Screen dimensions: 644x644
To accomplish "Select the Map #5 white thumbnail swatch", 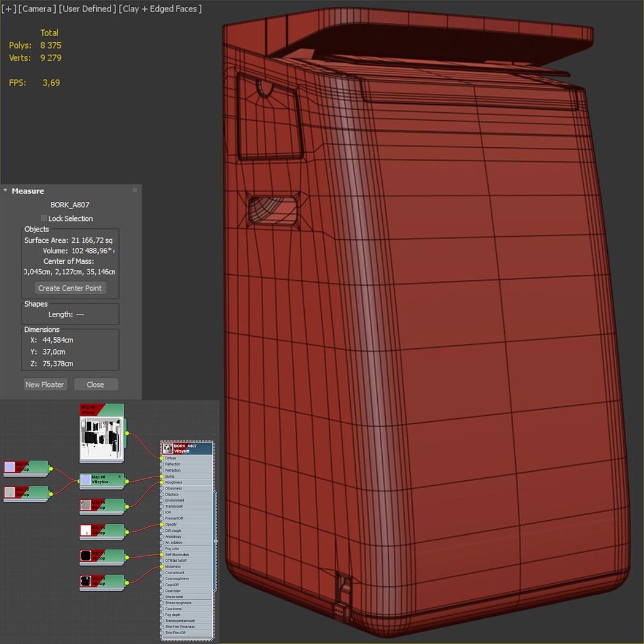I will point(85,531).
